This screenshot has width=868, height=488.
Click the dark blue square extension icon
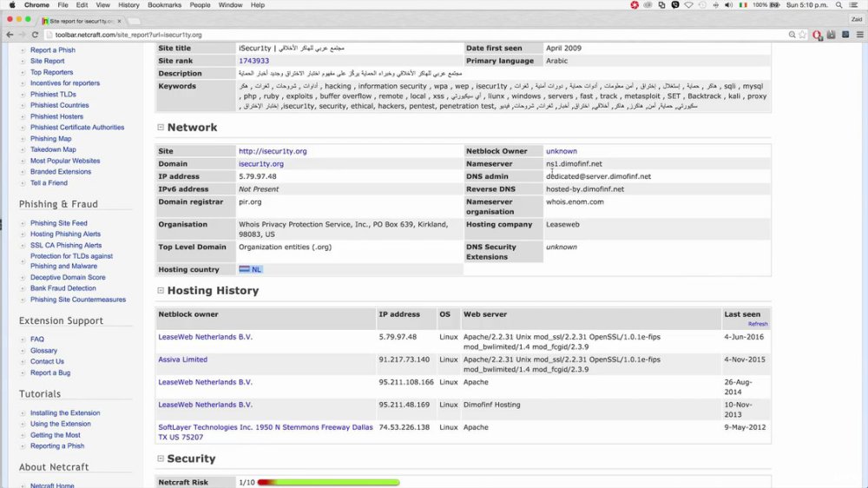(845, 35)
